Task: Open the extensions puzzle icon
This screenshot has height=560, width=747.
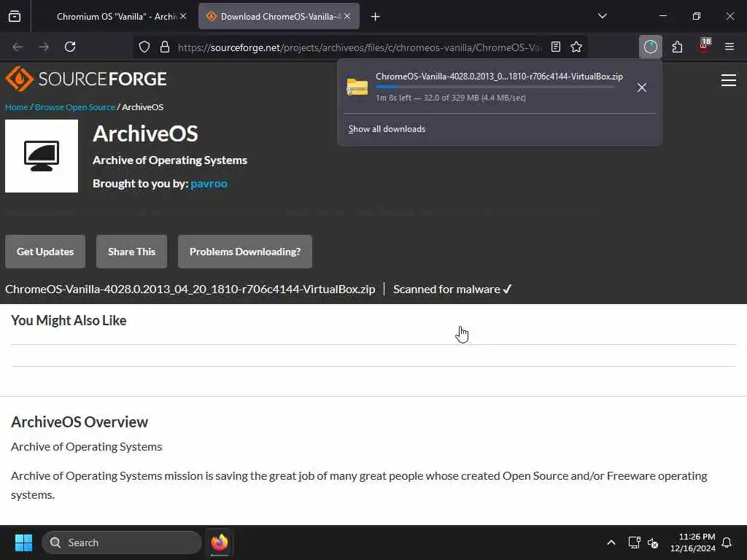Action: click(x=677, y=47)
